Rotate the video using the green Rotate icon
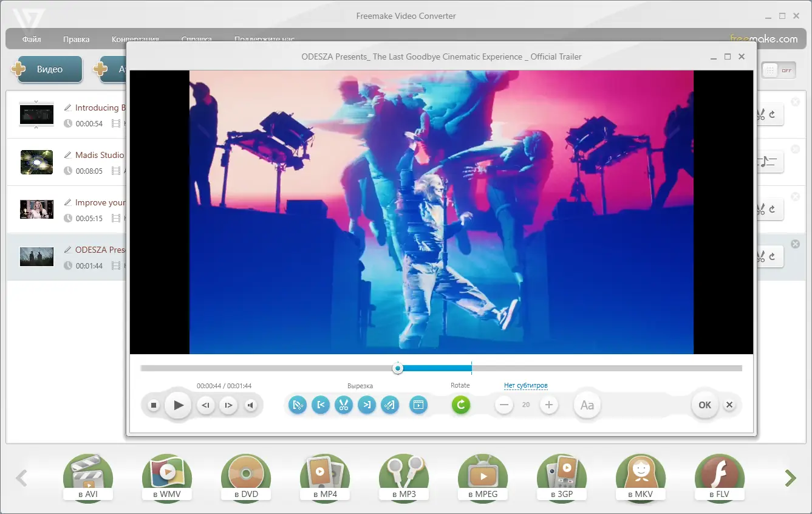812x514 pixels. 461,405
